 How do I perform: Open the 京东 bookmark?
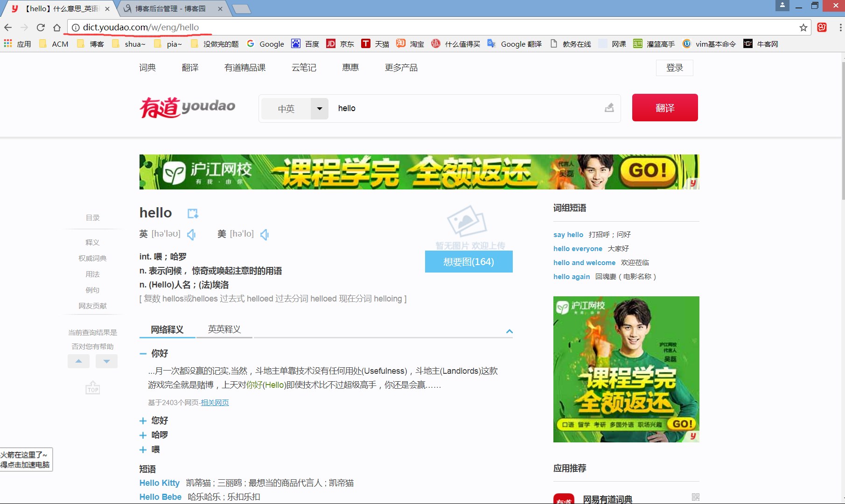pyautogui.click(x=340, y=44)
